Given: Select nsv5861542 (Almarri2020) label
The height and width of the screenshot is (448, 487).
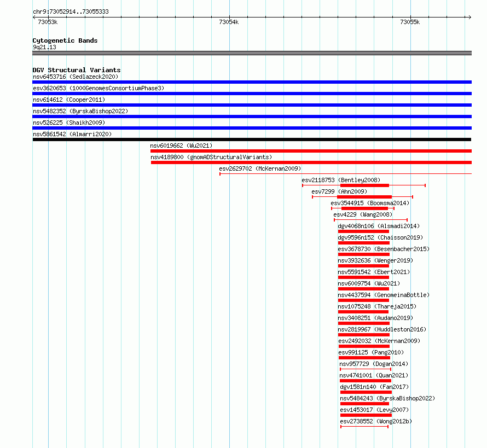Looking at the screenshot, I should 72,134.
